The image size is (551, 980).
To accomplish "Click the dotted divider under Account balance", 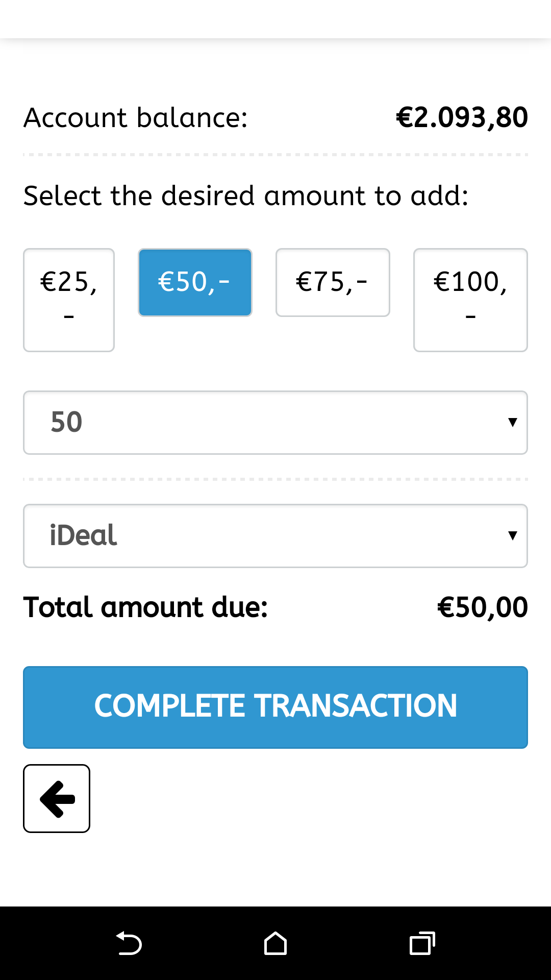I will (x=275, y=154).
